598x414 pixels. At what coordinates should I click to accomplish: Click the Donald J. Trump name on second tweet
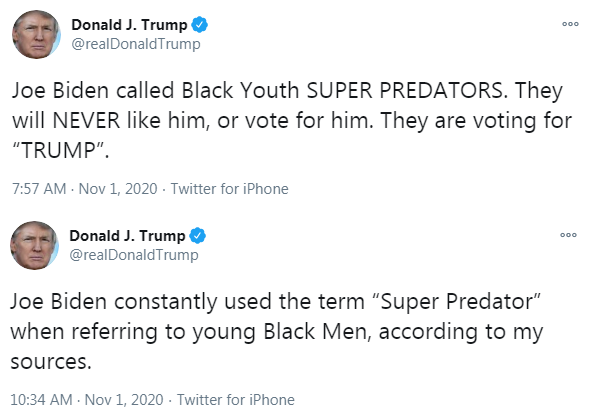tap(127, 236)
